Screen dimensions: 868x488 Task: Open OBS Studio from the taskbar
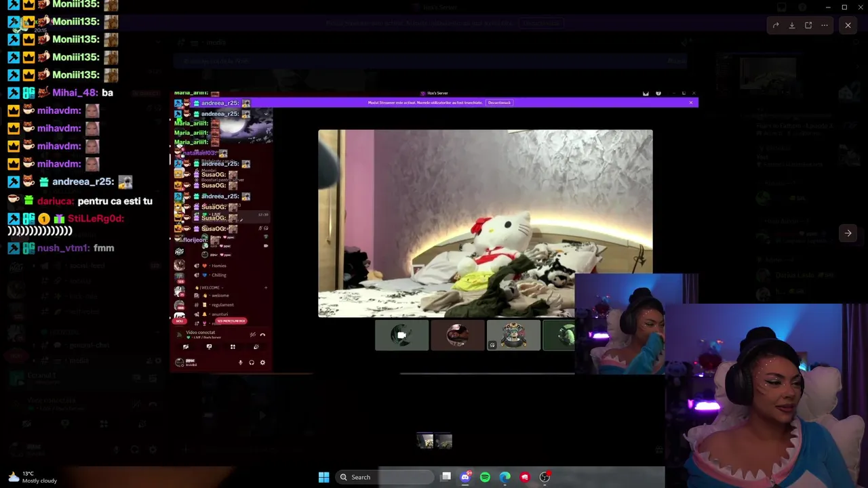(545, 477)
